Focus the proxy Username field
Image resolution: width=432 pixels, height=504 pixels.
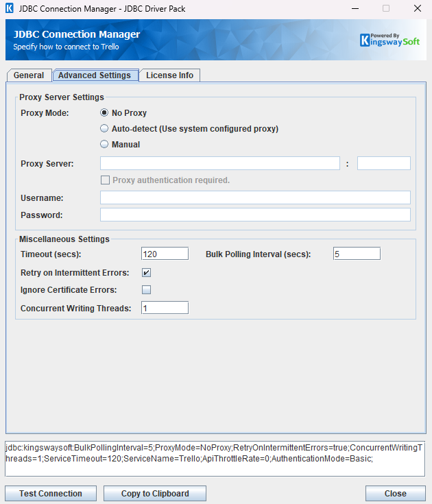point(255,197)
